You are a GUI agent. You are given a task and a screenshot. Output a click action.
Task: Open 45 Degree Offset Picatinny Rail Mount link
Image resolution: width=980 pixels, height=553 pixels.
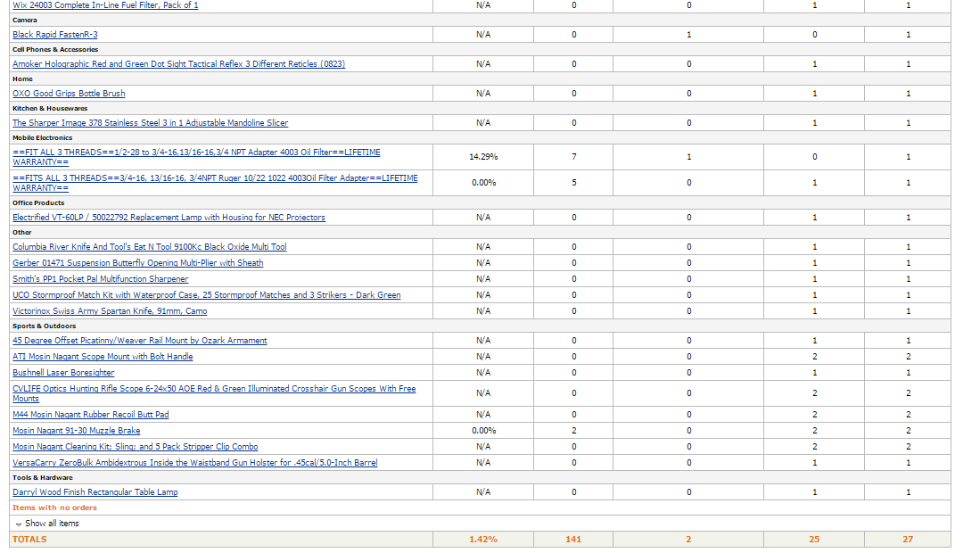(139, 341)
